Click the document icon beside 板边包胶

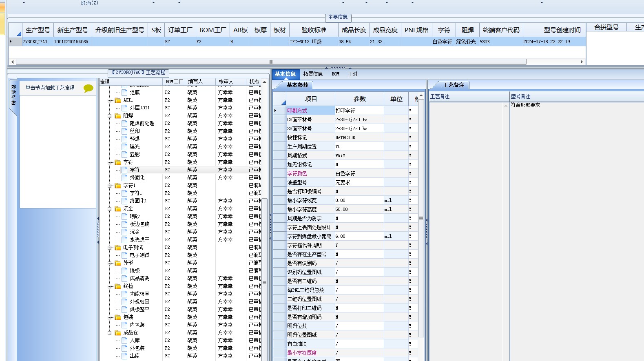pyautogui.click(x=125, y=224)
